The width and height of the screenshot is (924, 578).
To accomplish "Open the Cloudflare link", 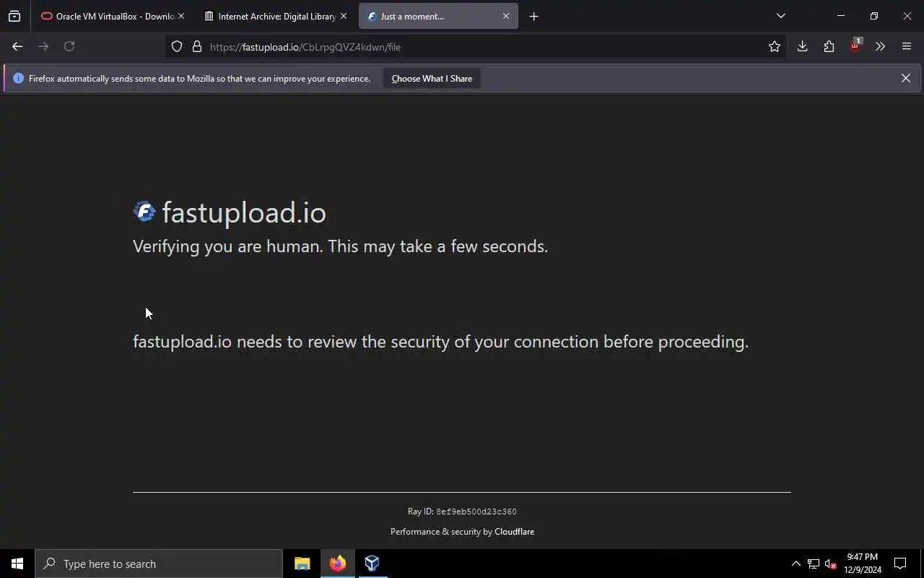I will pyautogui.click(x=514, y=532).
